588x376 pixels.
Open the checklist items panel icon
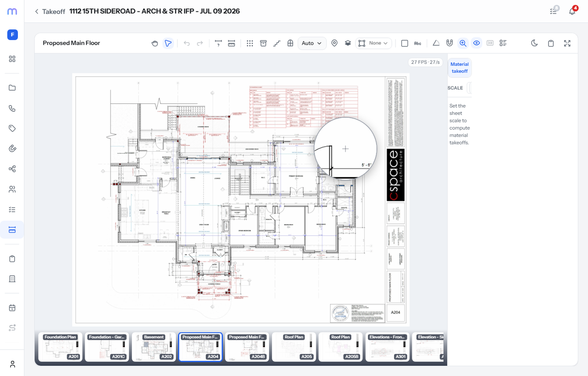[x=503, y=43]
